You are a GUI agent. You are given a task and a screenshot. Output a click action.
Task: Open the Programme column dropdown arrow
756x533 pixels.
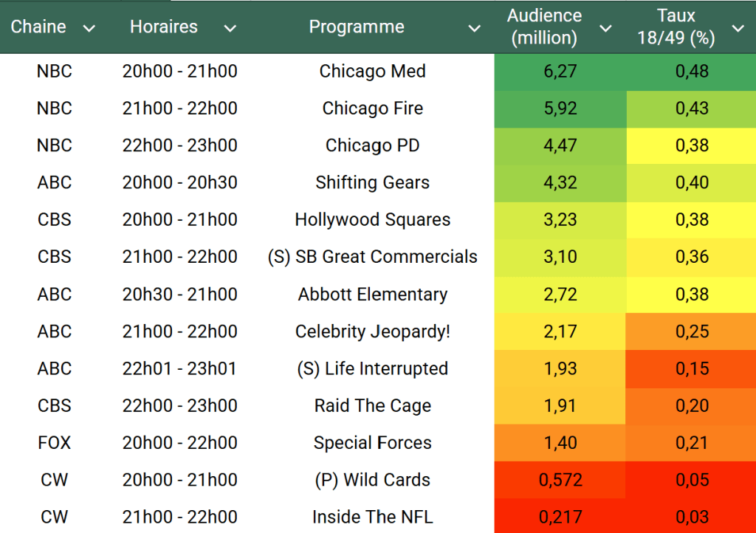[475, 28]
